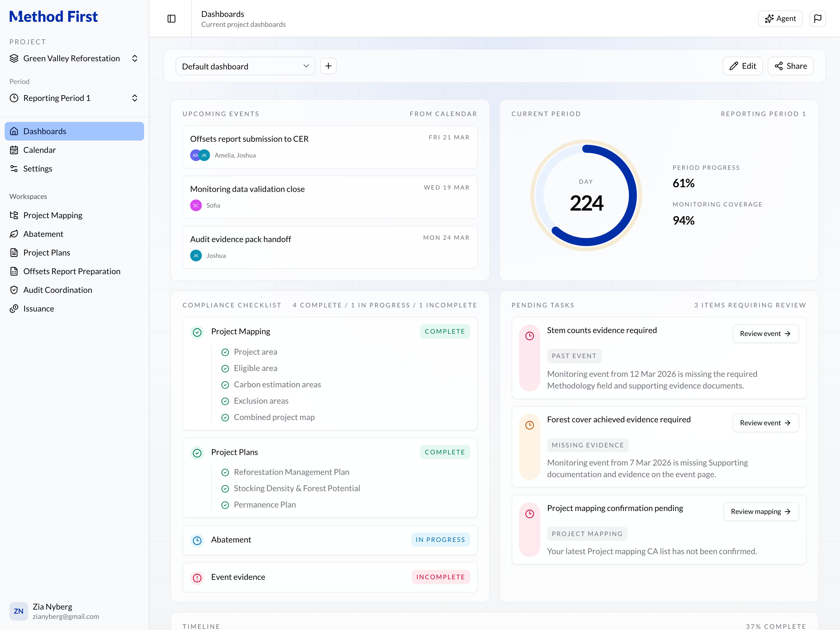Click the clock icon on Project mapping confirmation task
Image resolution: width=840 pixels, height=630 pixels.
point(529,514)
